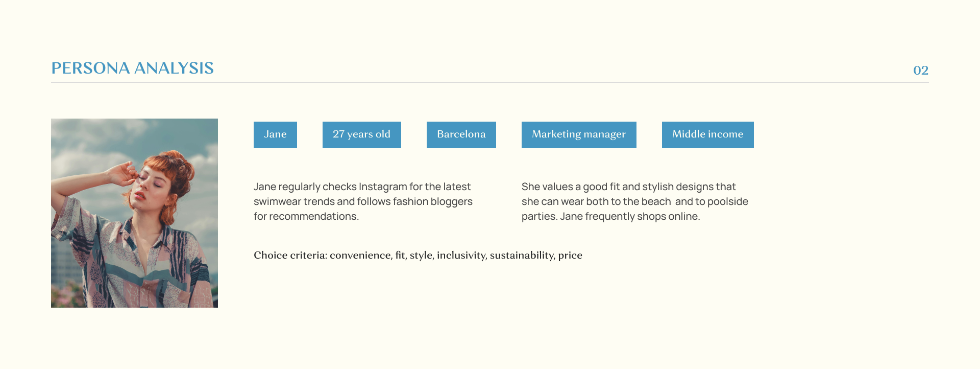Image resolution: width=980 pixels, height=369 pixels.
Task: Click the page number 02
Action: 920,71
